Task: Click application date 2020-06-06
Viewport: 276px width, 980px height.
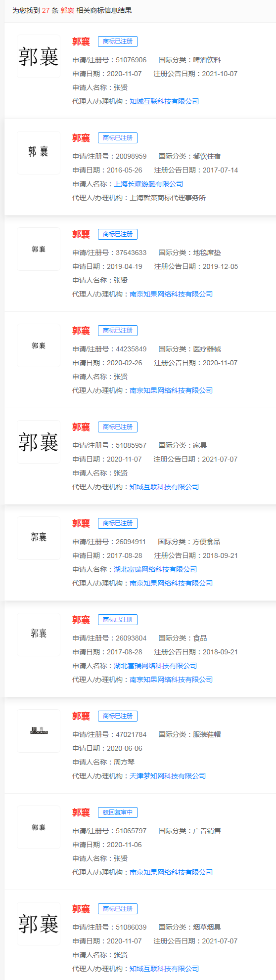Action: (x=124, y=748)
